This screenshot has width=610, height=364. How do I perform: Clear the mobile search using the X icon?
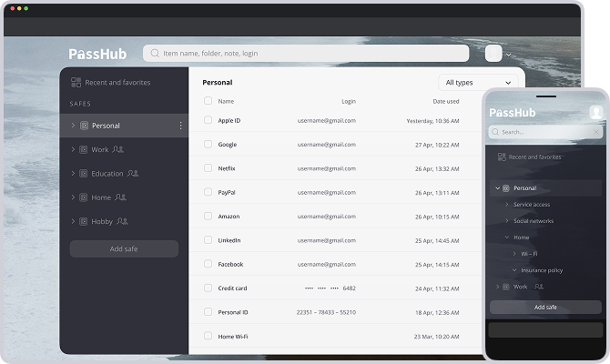pos(596,132)
